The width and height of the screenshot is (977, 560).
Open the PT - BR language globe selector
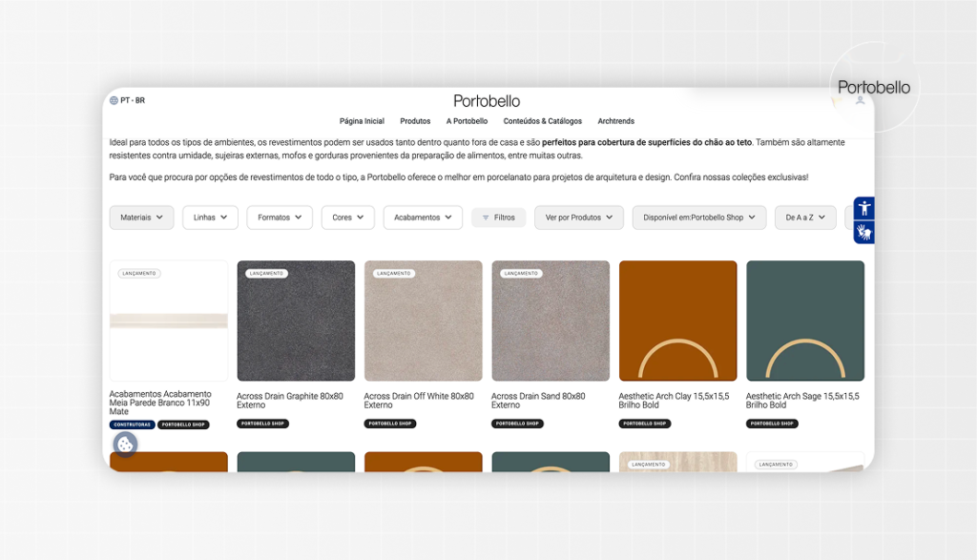[x=127, y=100]
